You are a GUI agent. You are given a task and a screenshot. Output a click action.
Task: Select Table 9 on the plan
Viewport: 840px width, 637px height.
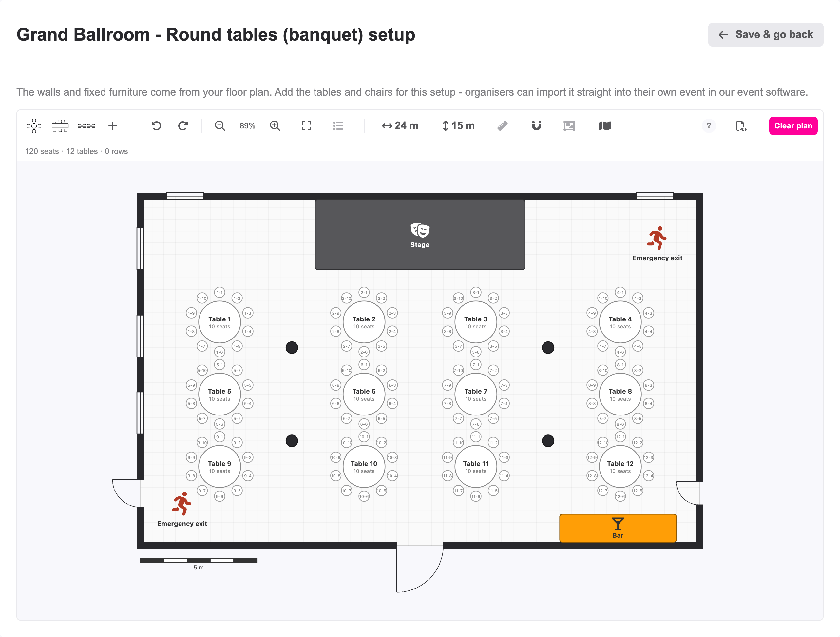pyautogui.click(x=220, y=467)
